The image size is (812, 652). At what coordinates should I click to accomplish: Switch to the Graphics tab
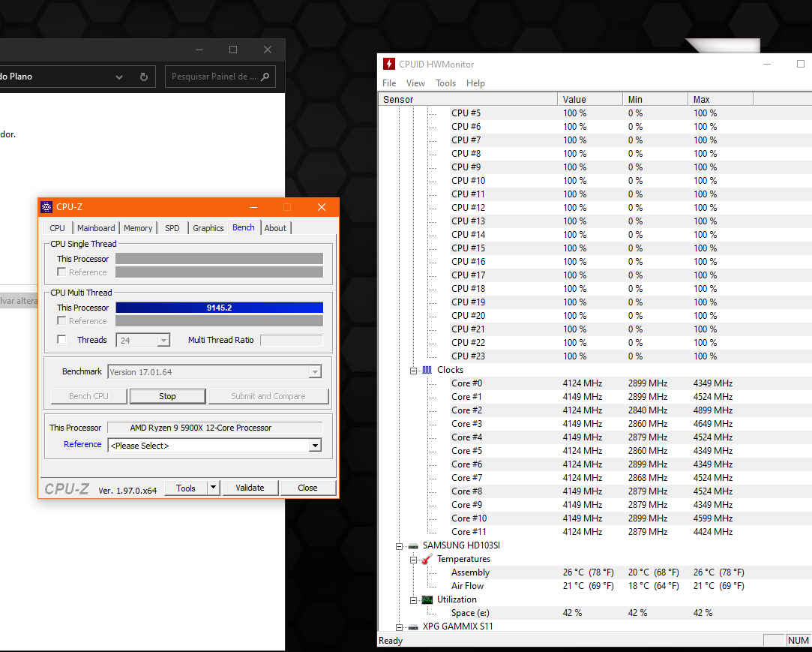click(208, 228)
